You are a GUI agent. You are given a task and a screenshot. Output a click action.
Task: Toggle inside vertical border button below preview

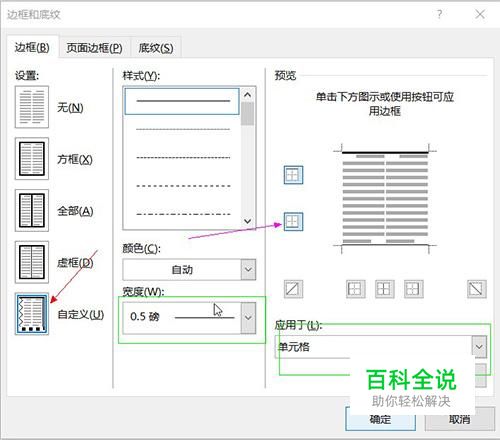click(x=384, y=289)
